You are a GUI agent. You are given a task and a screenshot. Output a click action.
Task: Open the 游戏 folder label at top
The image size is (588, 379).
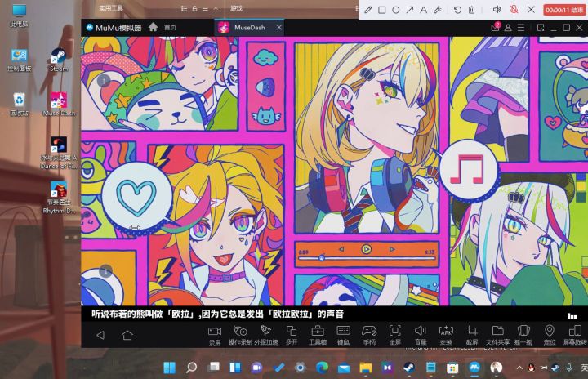(236, 8)
